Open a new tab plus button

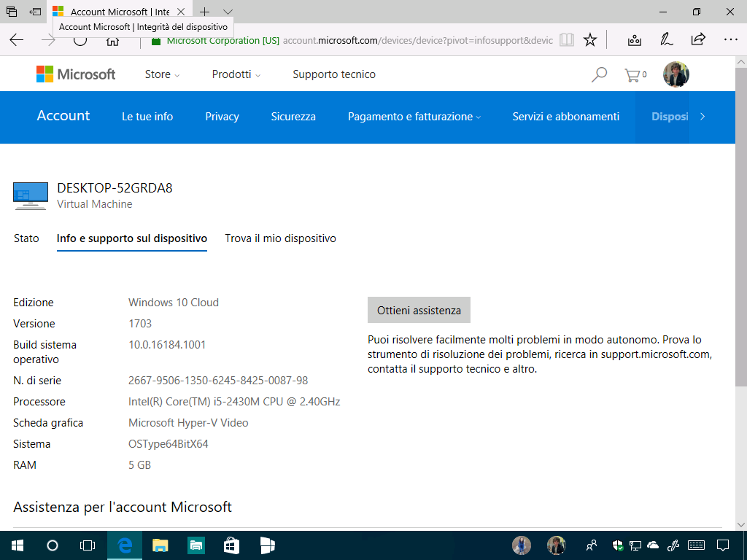(x=204, y=12)
